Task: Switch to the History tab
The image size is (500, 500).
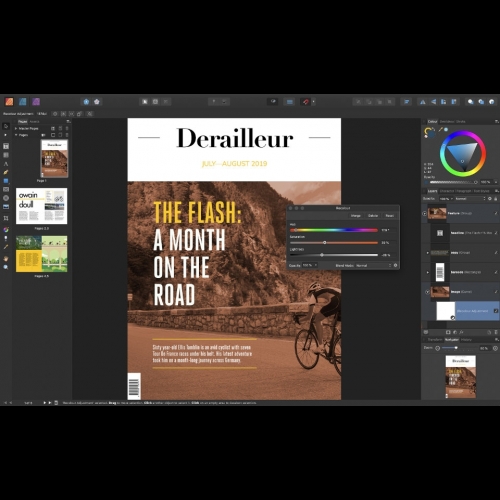Action: (x=466, y=340)
